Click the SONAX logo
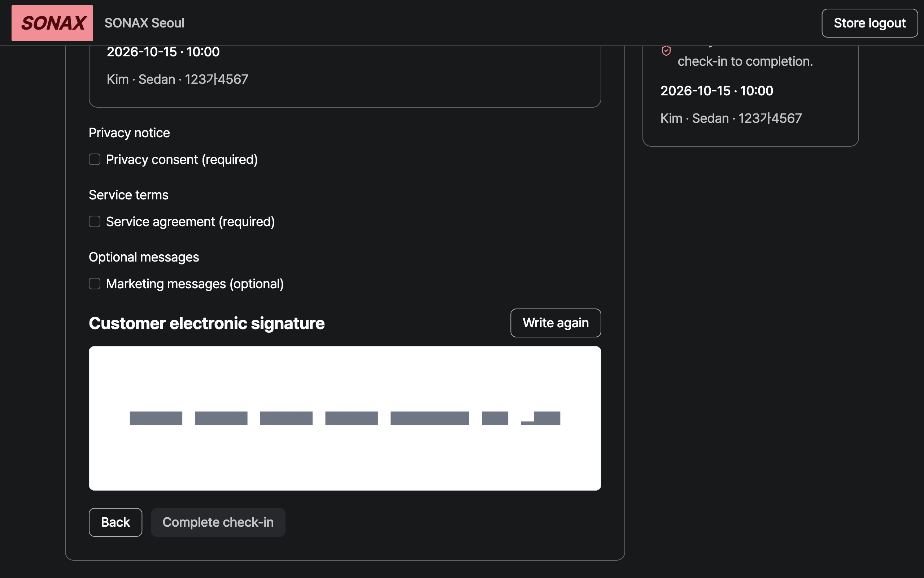This screenshot has width=924, height=578. (52, 23)
